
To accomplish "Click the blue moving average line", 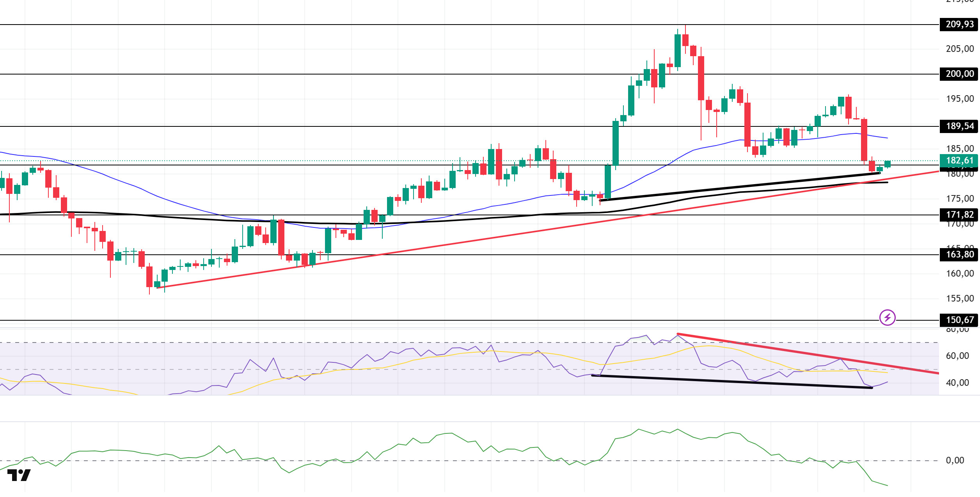I will click(x=117, y=180).
